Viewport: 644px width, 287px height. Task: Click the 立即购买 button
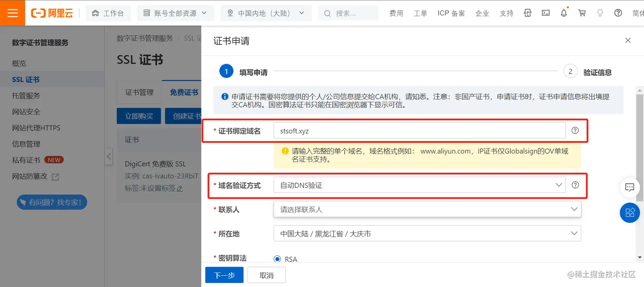pos(139,116)
